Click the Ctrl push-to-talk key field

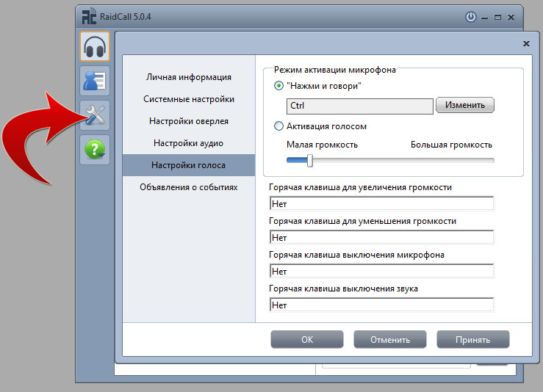coord(360,106)
